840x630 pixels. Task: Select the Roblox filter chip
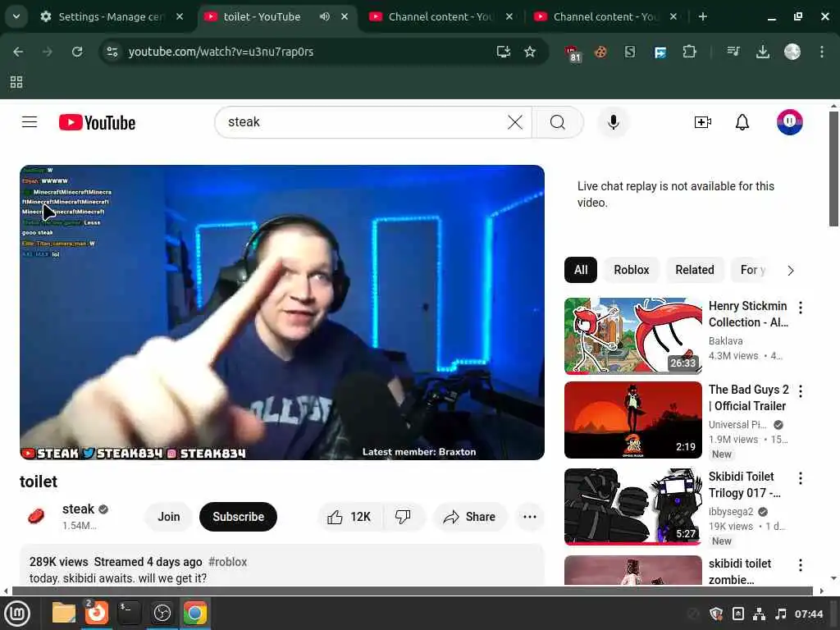coord(631,270)
